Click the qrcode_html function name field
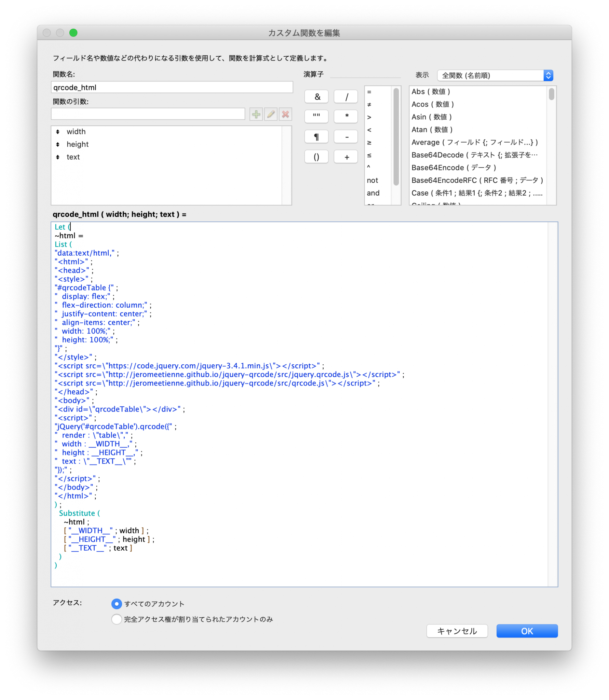 pyautogui.click(x=172, y=87)
